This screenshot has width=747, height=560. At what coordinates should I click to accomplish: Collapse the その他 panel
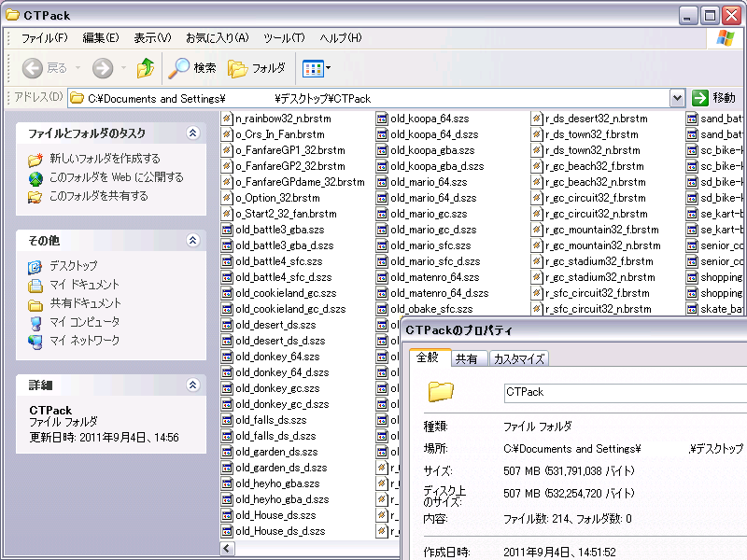[192, 240]
